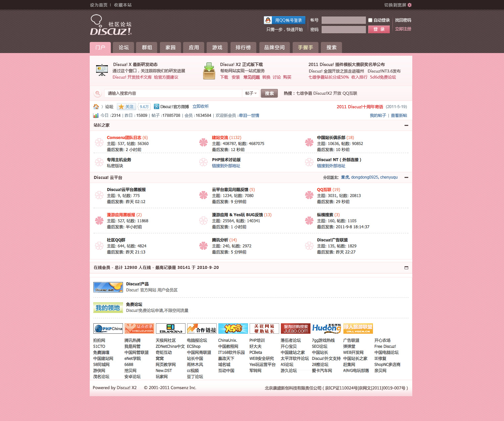
Task: Click the 设为首页 link
Action: pyautogui.click(x=99, y=5)
